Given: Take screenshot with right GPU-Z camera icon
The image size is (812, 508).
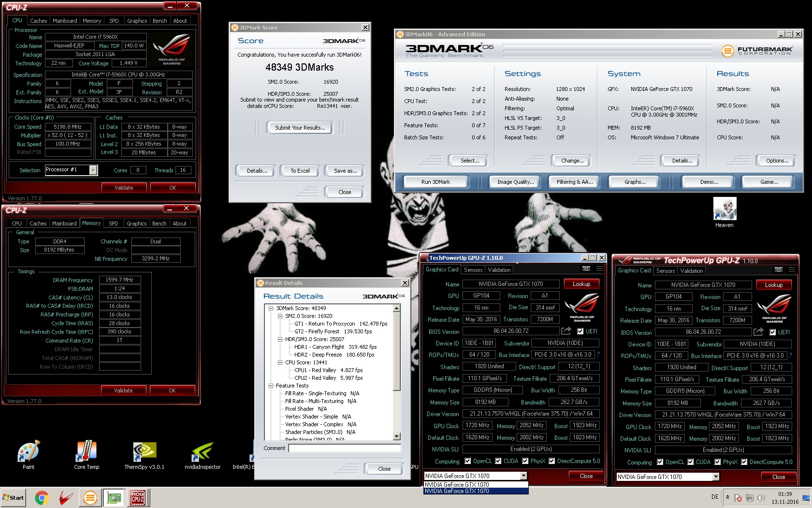Looking at the screenshot, I should click(x=779, y=269).
